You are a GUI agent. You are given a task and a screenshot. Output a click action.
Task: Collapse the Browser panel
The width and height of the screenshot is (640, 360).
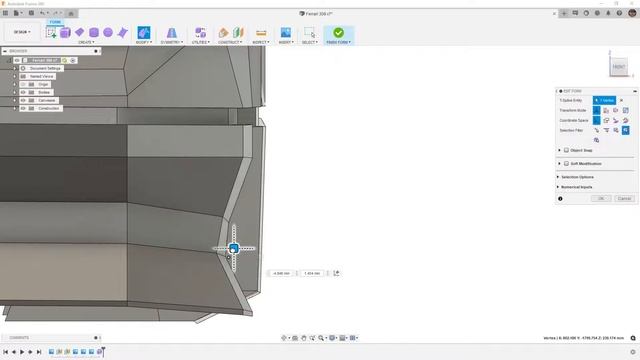click(x=4, y=51)
